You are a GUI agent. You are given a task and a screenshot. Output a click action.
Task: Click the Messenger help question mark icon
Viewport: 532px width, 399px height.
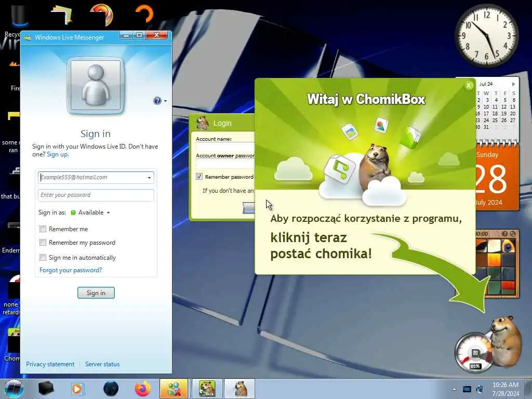click(x=157, y=101)
